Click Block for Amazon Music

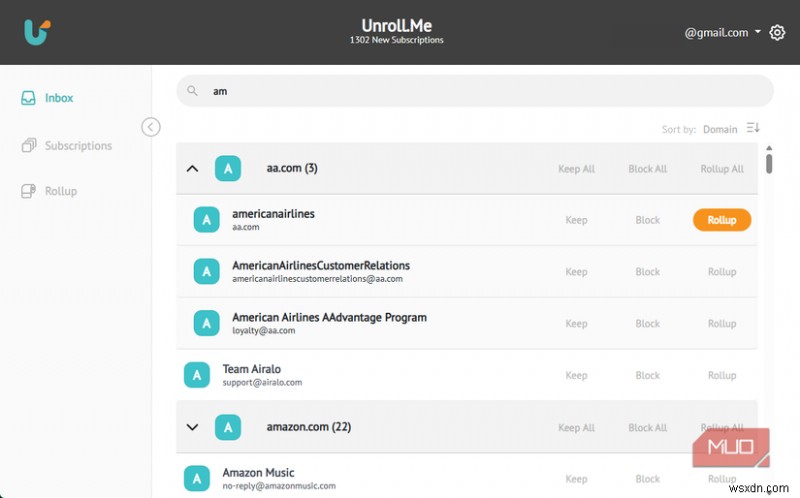pyautogui.click(x=647, y=479)
